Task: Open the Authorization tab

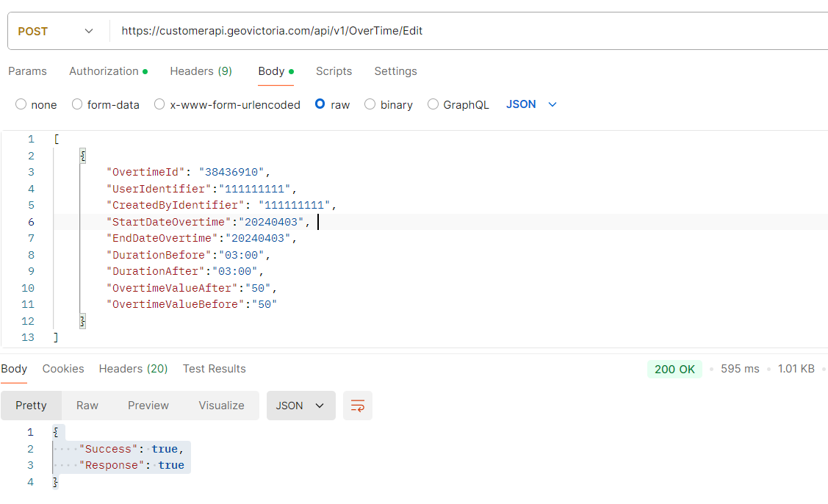Action: click(x=108, y=71)
